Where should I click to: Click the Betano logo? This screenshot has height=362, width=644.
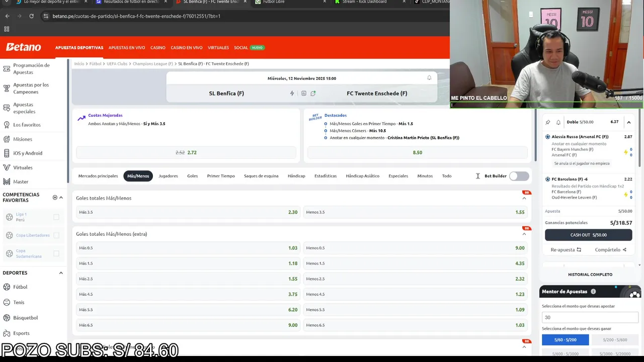tap(24, 47)
